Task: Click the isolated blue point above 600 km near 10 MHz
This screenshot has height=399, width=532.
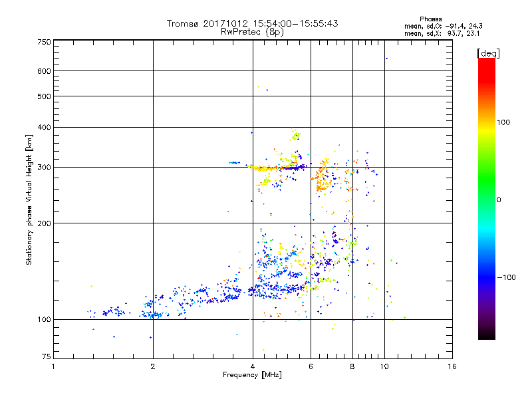Action: tap(386, 59)
